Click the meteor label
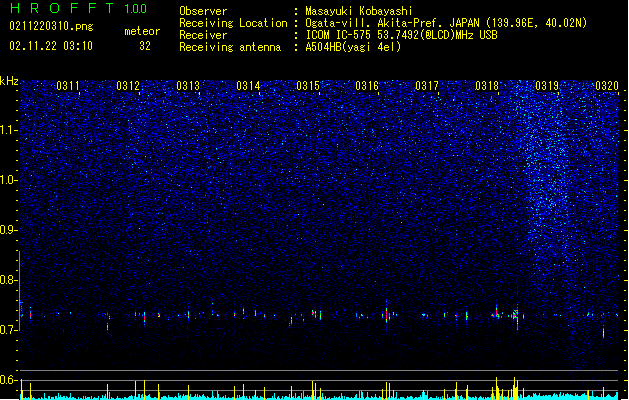Viewport: 629px width, 400px height. tap(142, 31)
